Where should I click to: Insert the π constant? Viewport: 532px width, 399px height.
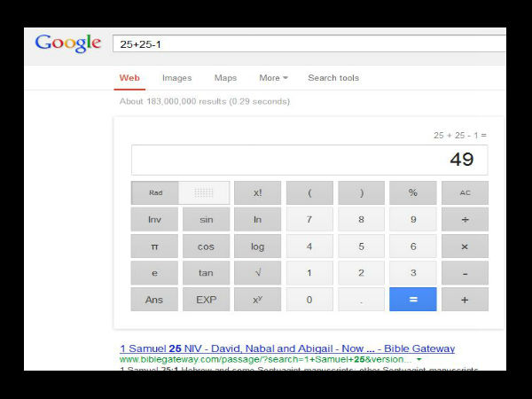(x=154, y=246)
